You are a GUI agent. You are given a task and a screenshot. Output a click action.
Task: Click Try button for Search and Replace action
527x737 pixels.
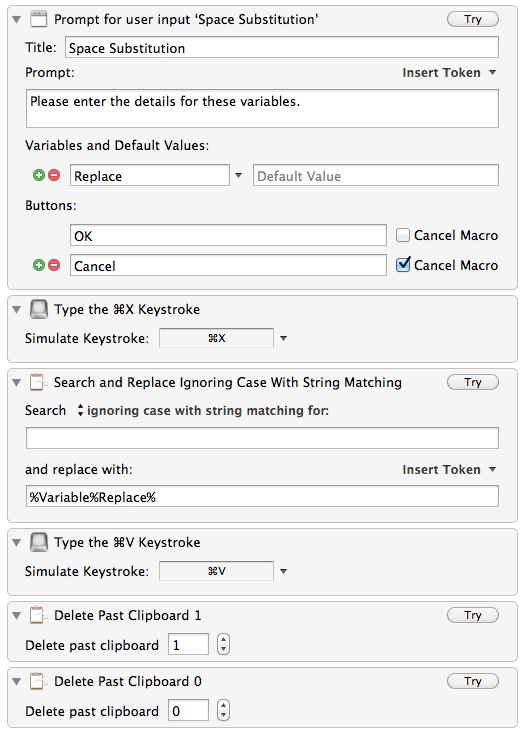[472, 382]
